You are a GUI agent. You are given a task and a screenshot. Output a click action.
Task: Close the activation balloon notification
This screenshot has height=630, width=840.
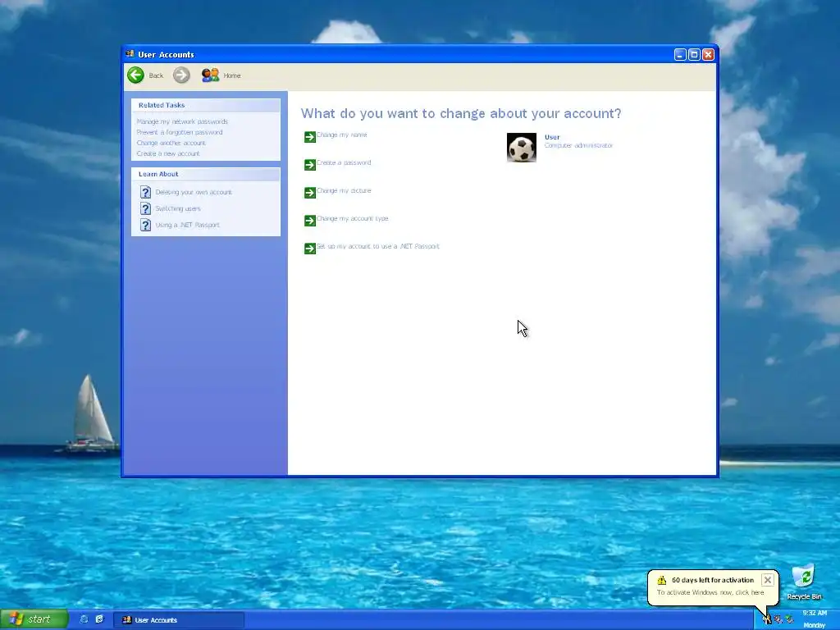(768, 580)
